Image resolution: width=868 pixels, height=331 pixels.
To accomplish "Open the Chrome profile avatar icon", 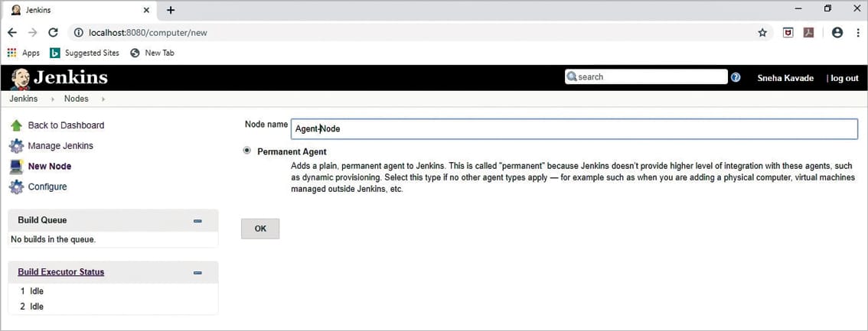I will (x=837, y=33).
